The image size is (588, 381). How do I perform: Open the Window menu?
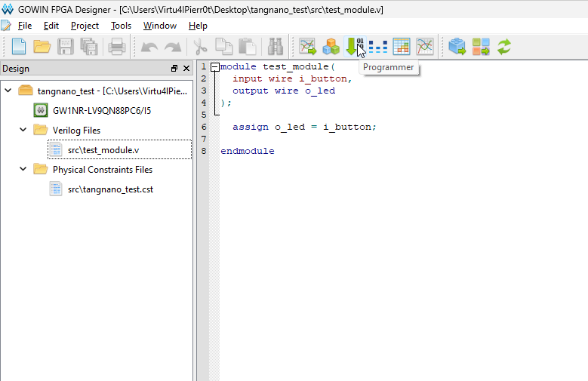coord(160,26)
